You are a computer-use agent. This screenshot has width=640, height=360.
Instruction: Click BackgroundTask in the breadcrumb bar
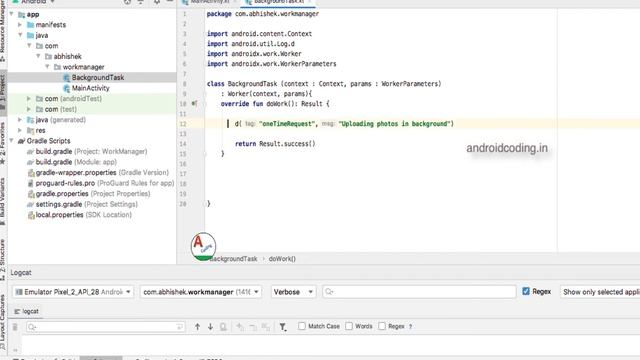(233, 259)
